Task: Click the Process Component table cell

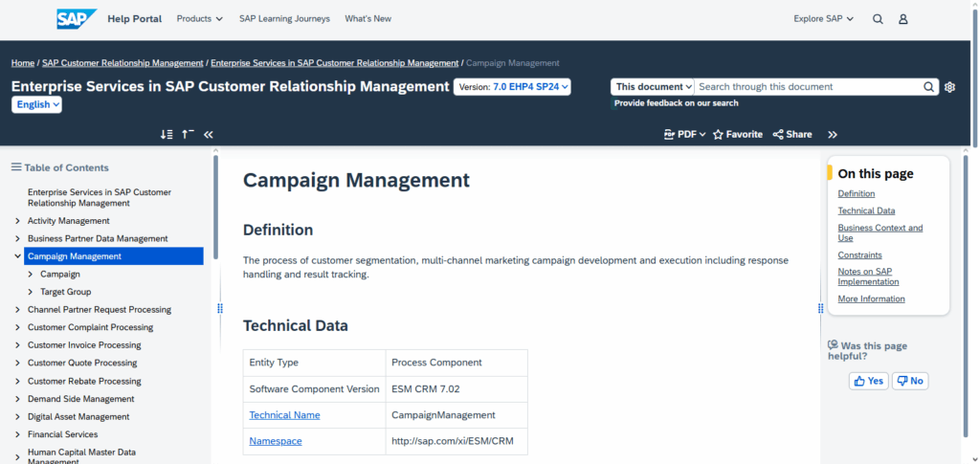Action: point(457,363)
